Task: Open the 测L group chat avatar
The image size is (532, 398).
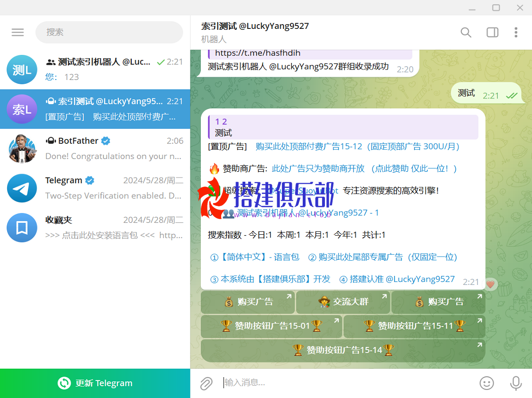Action: tap(22, 70)
